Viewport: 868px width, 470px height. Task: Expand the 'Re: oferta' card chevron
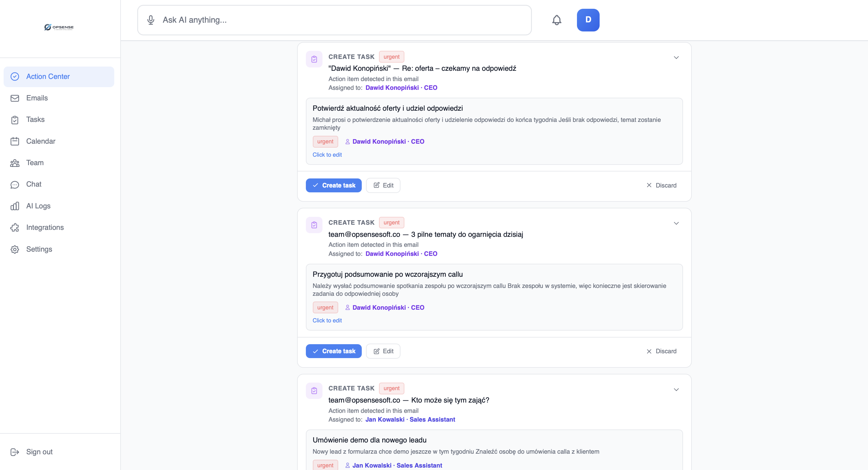pos(676,58)
